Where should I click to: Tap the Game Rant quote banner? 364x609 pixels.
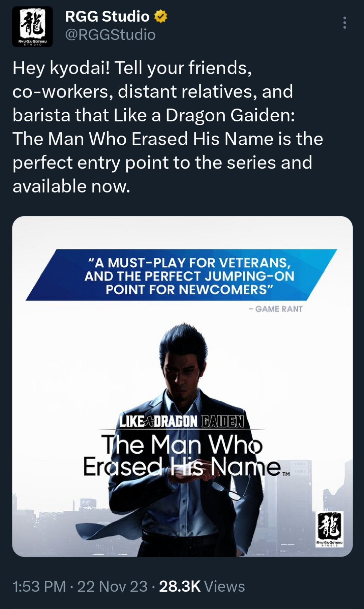coord(182,275)
